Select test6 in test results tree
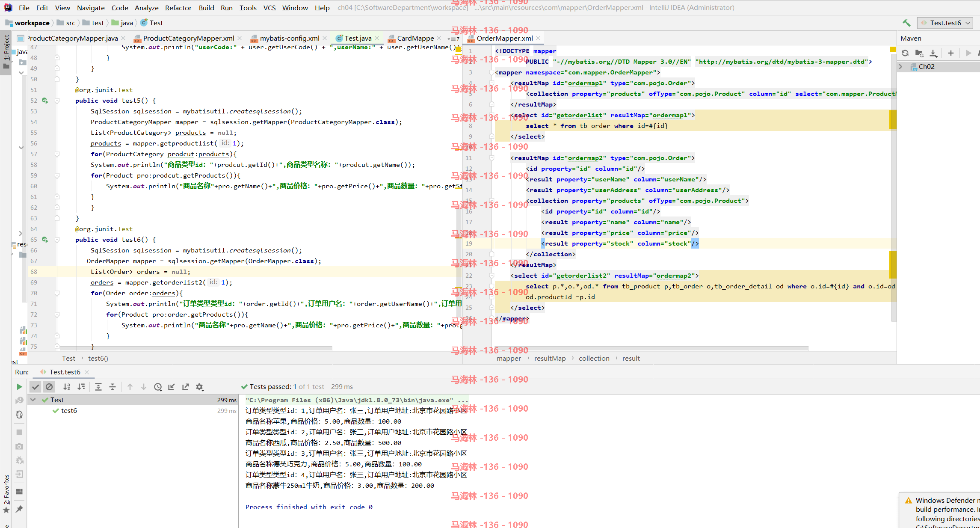The width and height of the screenshot is (980, 528). [69, 411]
